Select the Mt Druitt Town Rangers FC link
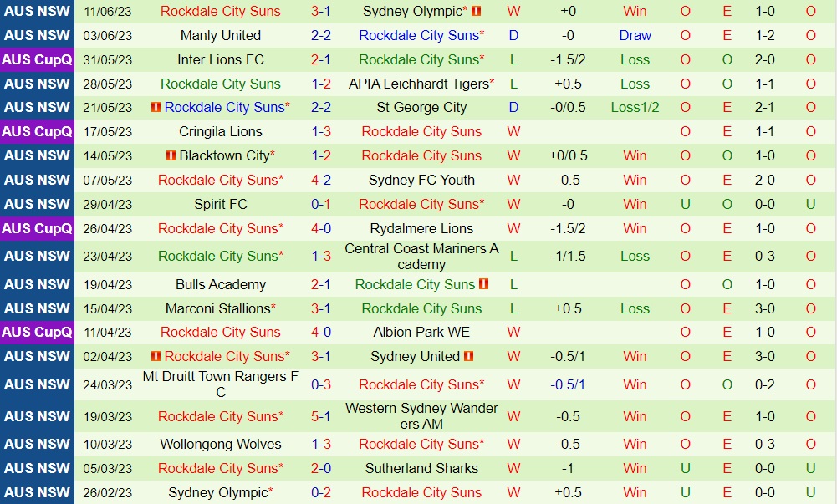This screenshot has height=504, width=837. (221, 384)
